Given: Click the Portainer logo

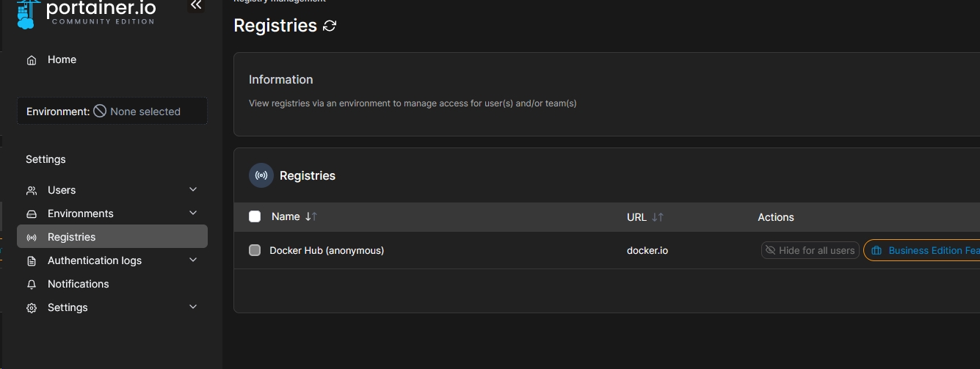Looking at the screenshot, I should click(x=87, y=12).
